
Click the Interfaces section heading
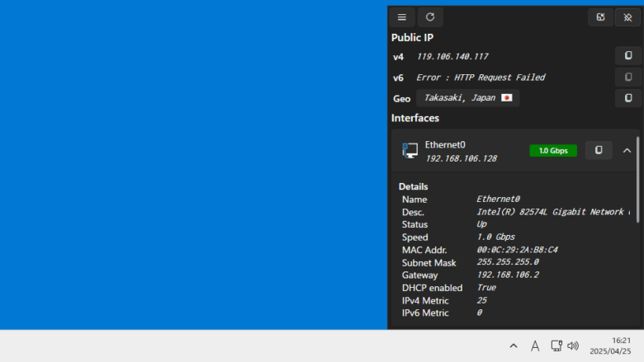(x=415, y=118)
